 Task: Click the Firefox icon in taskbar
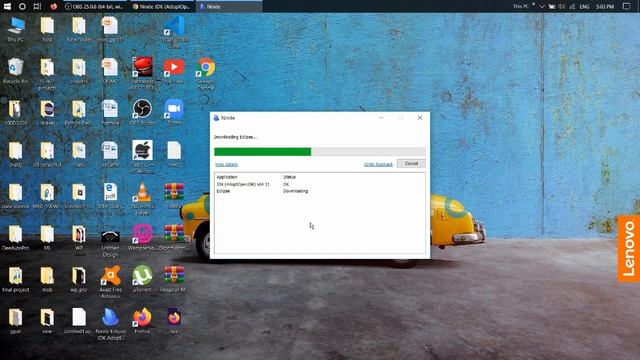[x=53, y=7]
